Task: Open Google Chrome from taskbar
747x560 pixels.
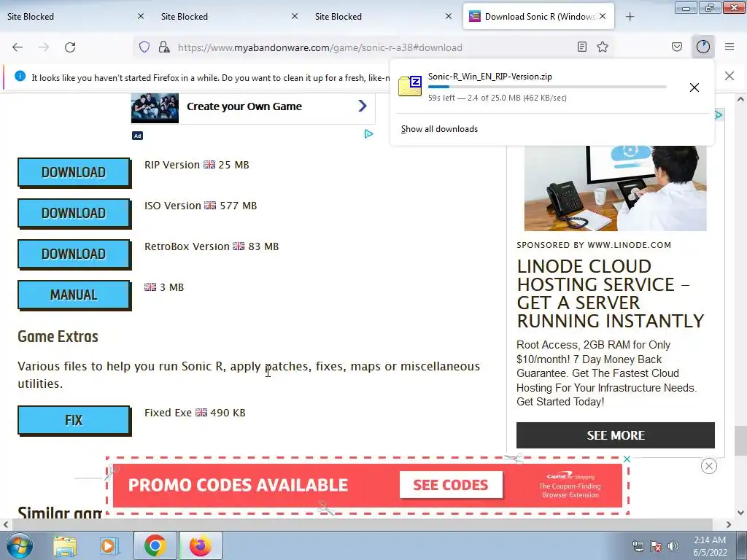Action: [x=155, y=545]
